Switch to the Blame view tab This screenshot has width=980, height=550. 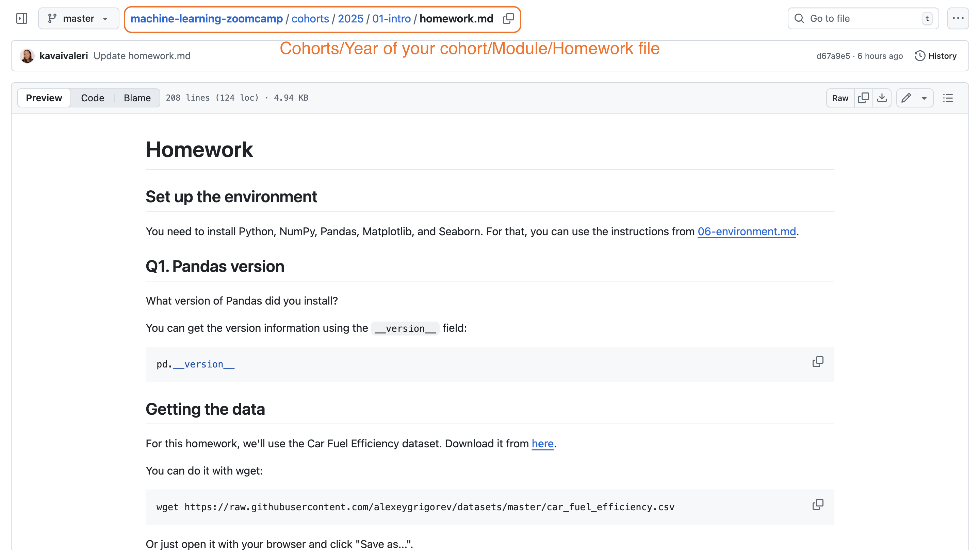click(137, 98)
